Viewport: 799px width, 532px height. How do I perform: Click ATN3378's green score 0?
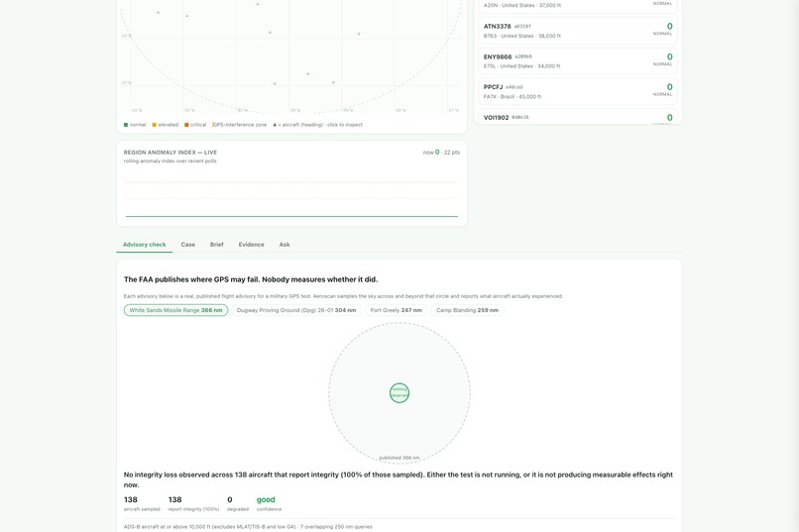[x=669, y=26]
